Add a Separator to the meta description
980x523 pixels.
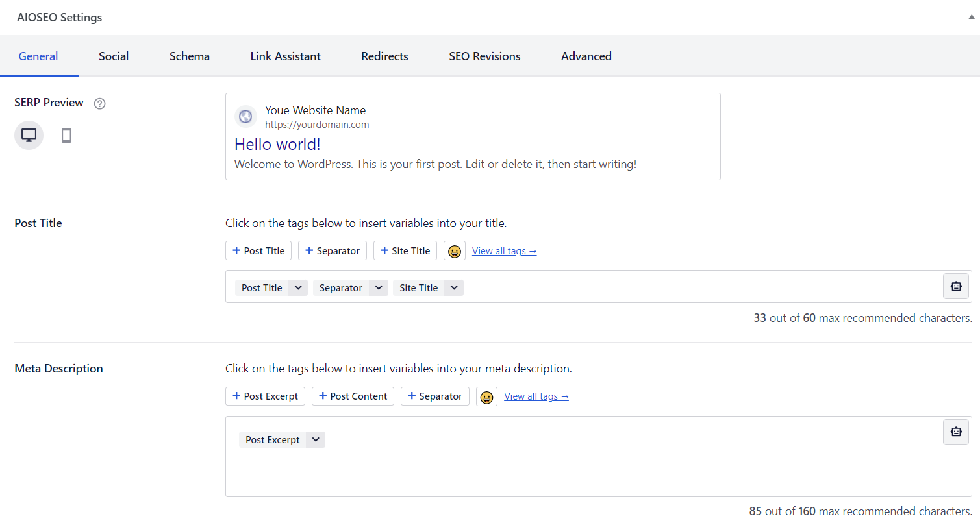point(434,396)
